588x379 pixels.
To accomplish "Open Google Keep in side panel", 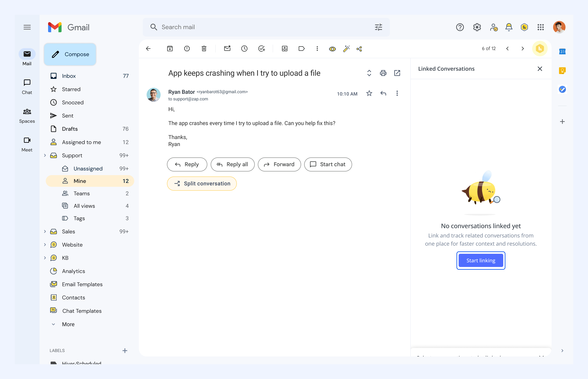I will pyautogui.click(x=562, y=71).
